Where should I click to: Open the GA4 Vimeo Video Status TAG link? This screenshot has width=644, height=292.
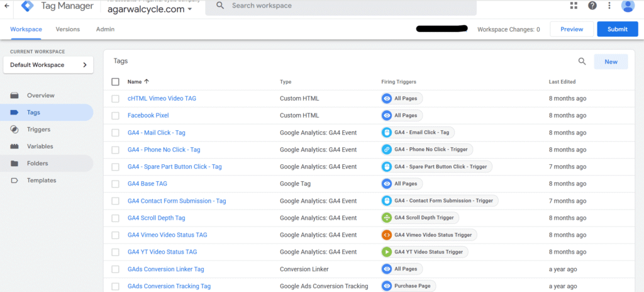167,235
